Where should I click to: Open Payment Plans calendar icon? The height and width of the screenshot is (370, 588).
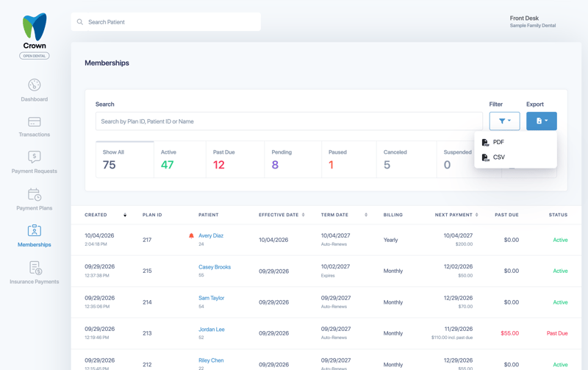pos(35,194)
